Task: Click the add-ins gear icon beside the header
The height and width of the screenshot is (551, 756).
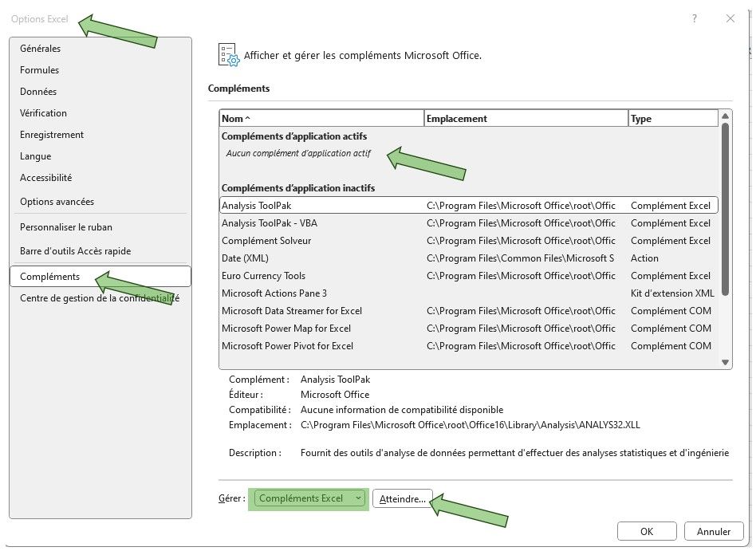Action: [229, 55]
